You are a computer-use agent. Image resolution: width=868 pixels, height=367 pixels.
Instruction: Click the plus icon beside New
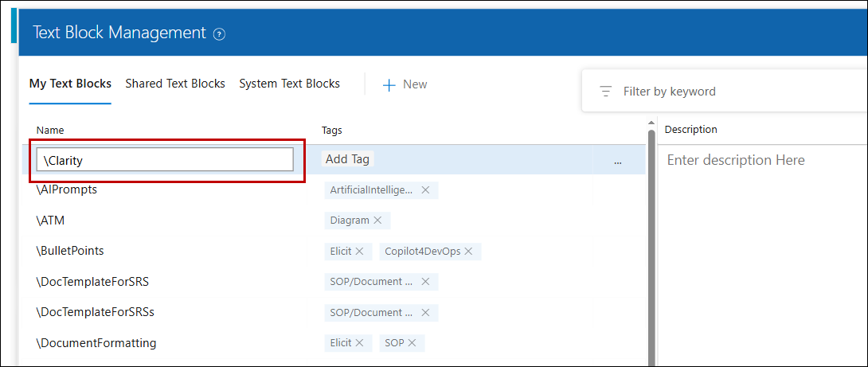point(389,85)
